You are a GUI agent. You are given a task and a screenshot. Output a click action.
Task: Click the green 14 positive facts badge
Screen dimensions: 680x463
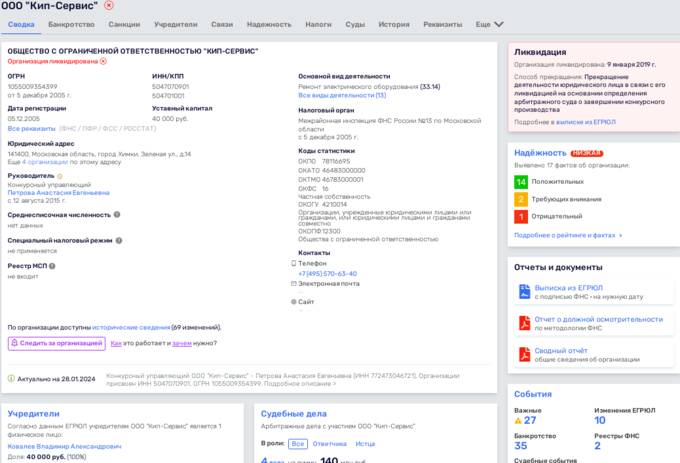(521, 182)
